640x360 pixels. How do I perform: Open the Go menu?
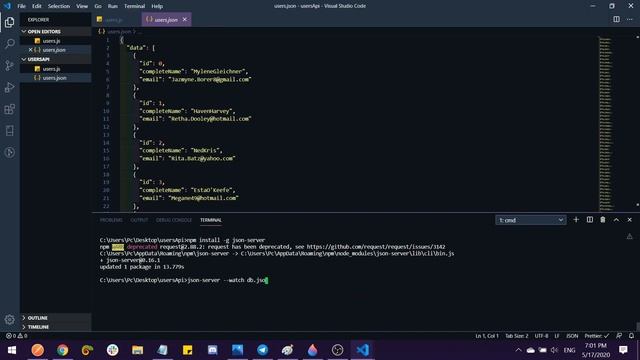[x=98, y=6]
